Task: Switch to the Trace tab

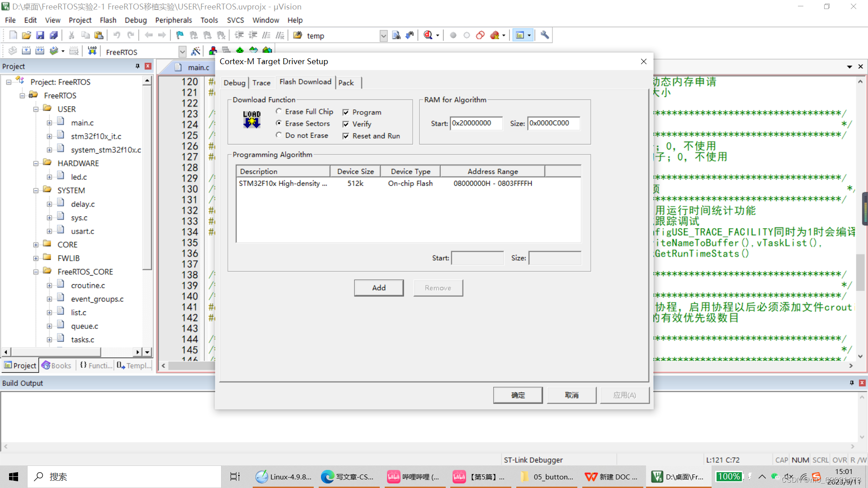Action: coord(261,83)
